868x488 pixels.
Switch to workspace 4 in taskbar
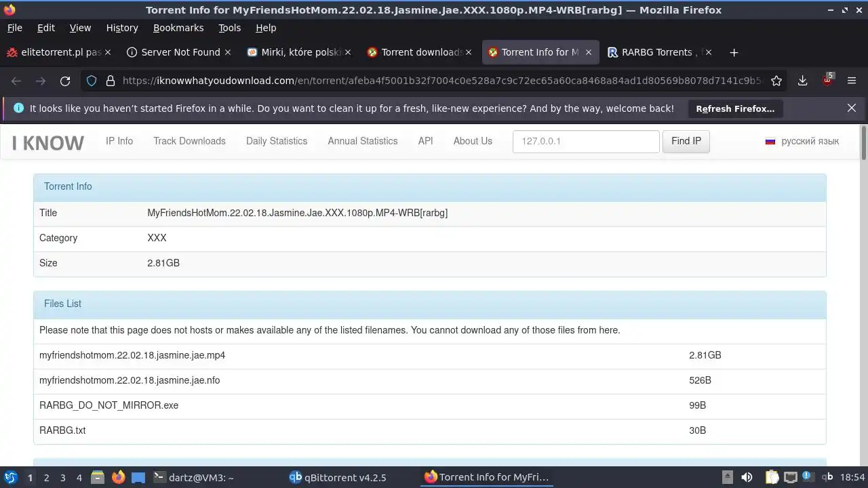[79, 477]
